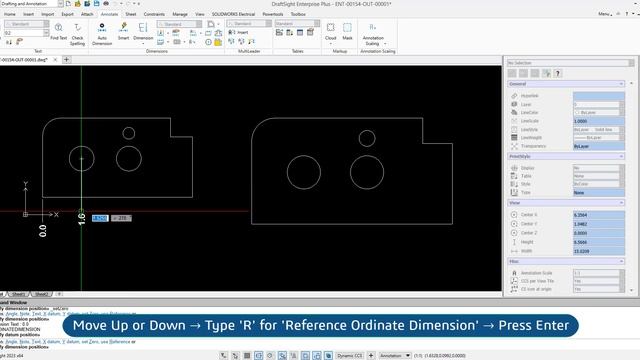This screenshot has height=360, width=640.
Task: Click the highlighted dynamic input box near the cursor
Action: point(100,218)
